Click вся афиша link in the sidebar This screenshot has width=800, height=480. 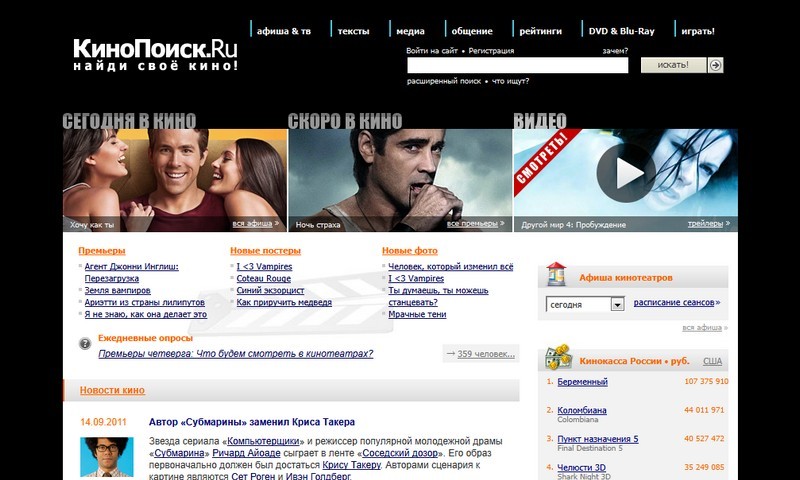702,327
